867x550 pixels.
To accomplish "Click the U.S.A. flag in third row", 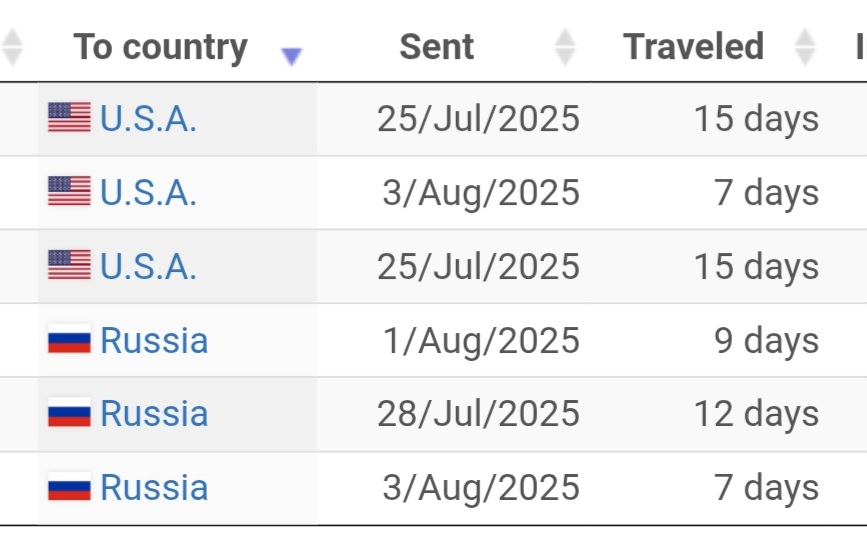I will coord(69,264).
